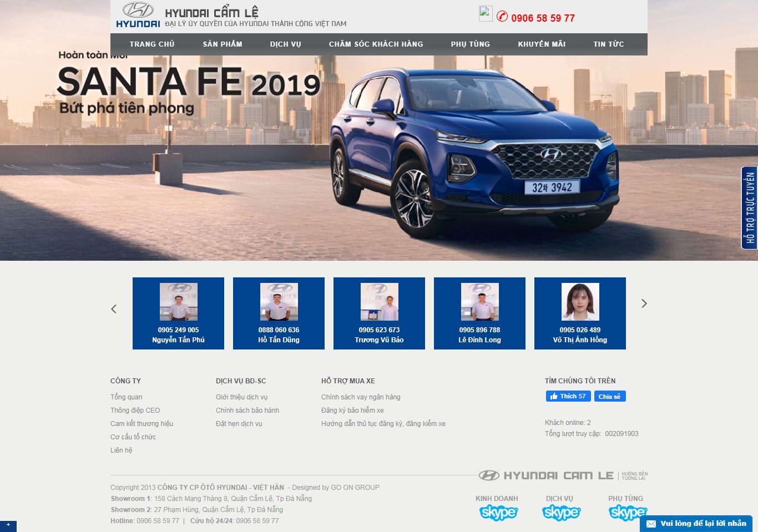Image resolution: width=758 pixels, height=532 pixels.
Task: Open Đặt hẹn dịch vụ link
Action: coord(239,423)
